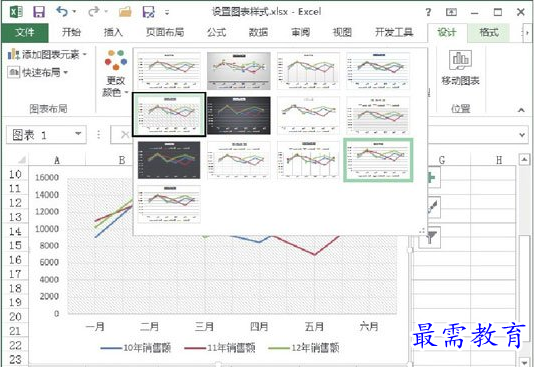Expand the formula bar chevron

pyautogui.click(x=522, y=135)
